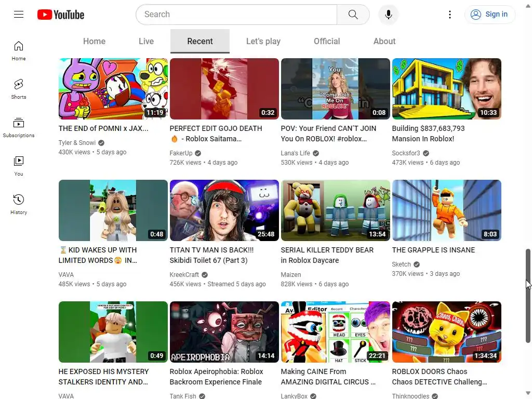This screenshot has width=532, height=399.
Task: Visit the Tyler & Snowi channel
Action: [x=77, y=143]
